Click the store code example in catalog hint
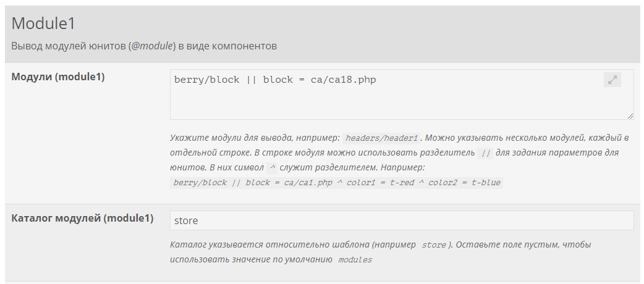This screenshot has width=644, height=284. click(433, 245)
